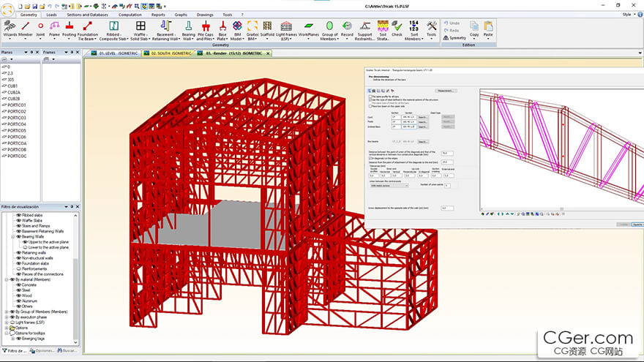
Task: Open the BIM Model tool
Action: pos(237,31)
